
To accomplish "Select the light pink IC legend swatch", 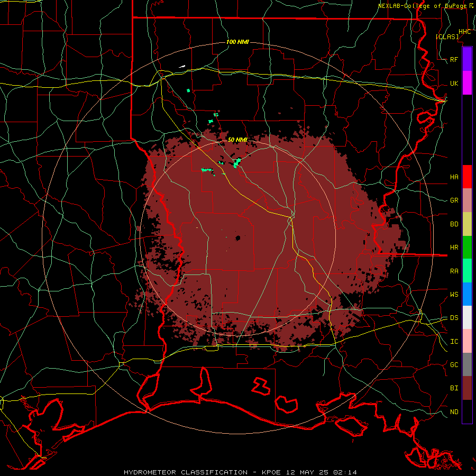I will click(x=467, y=341).
